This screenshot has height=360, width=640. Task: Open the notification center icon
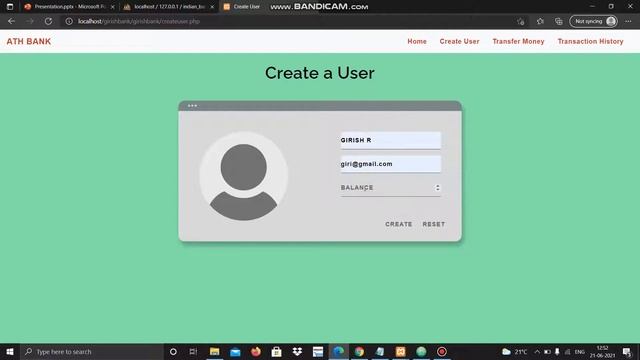627,351
